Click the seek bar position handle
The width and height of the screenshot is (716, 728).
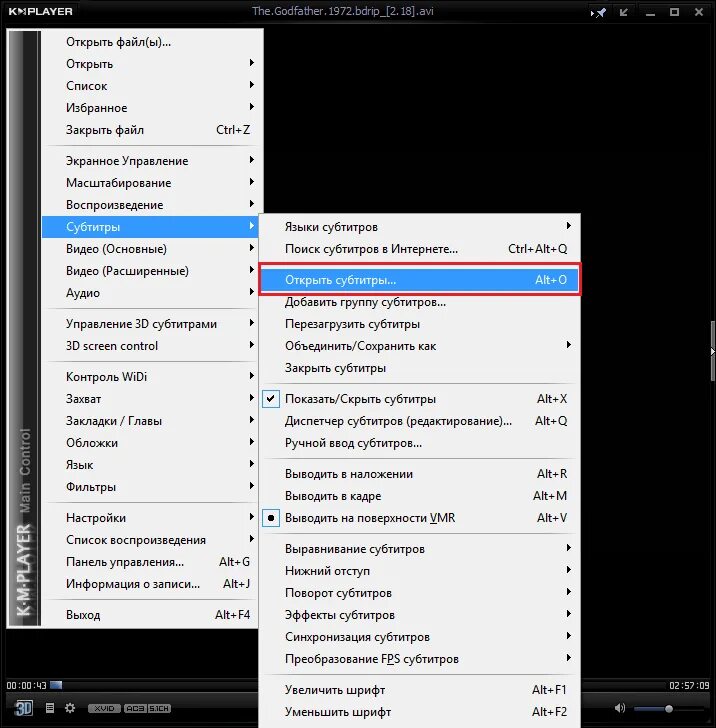[56, 685]
